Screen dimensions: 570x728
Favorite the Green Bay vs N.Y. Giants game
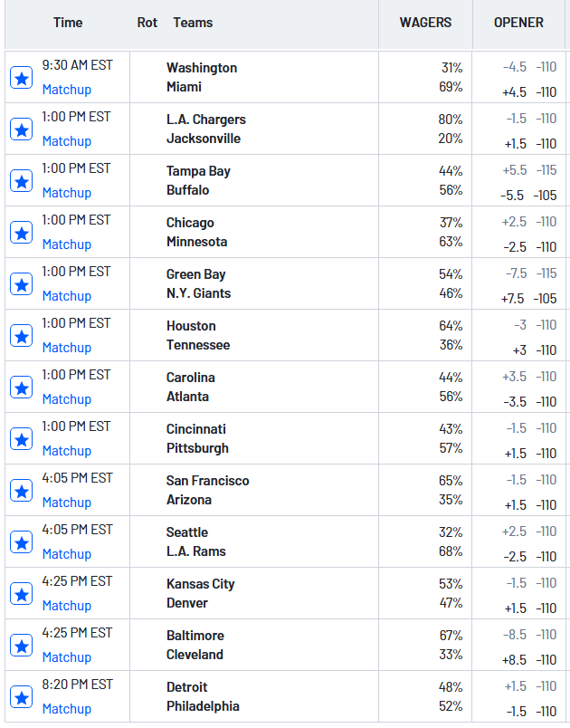[x=22, y=284]
